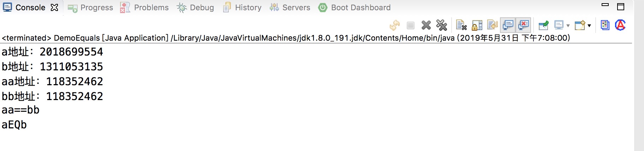Switch to the Problems tab

click(151, 7)
